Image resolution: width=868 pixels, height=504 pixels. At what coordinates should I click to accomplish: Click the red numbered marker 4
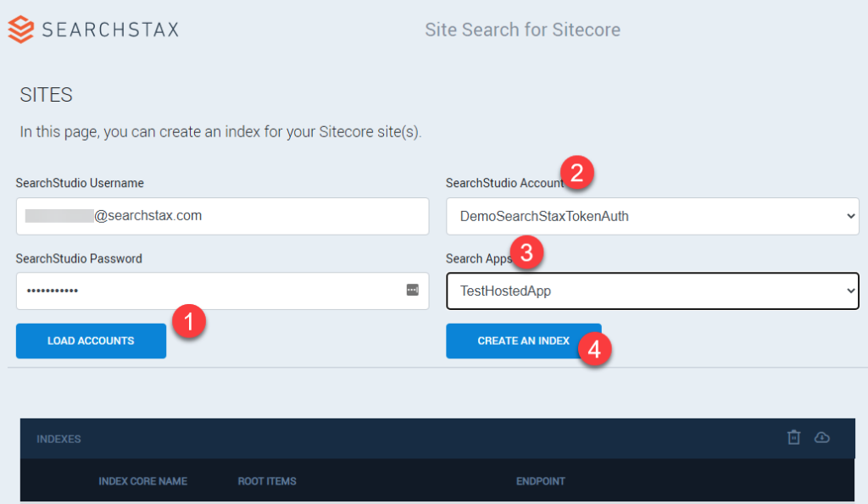[597, 348]
